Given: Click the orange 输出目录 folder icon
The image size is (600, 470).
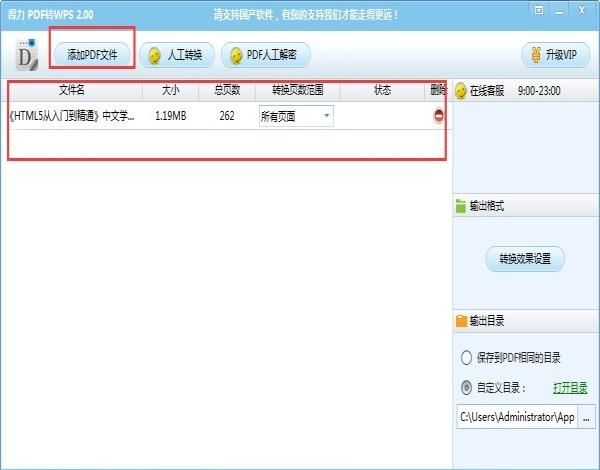Looking at the screenshot, I should (x=461, y=321).
